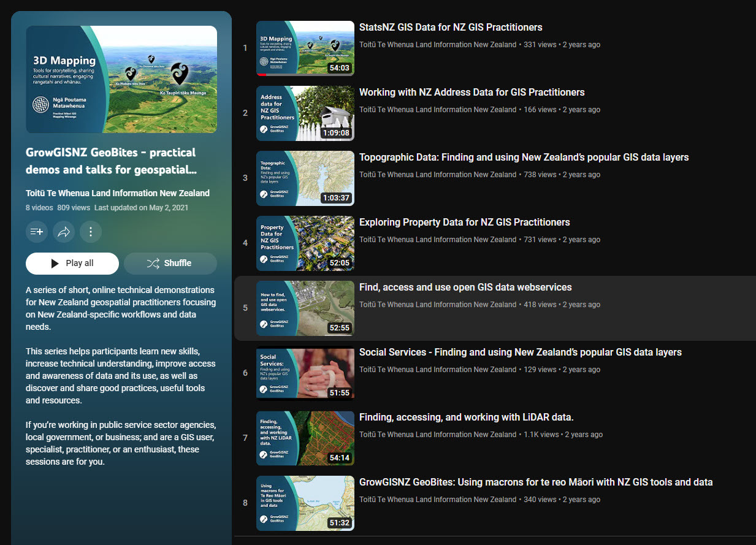Click the title Exploring Property Data for NZ GIS Practitioners
Image resolution: width=756 pixels, height=545 pixels.
point(465,223)
